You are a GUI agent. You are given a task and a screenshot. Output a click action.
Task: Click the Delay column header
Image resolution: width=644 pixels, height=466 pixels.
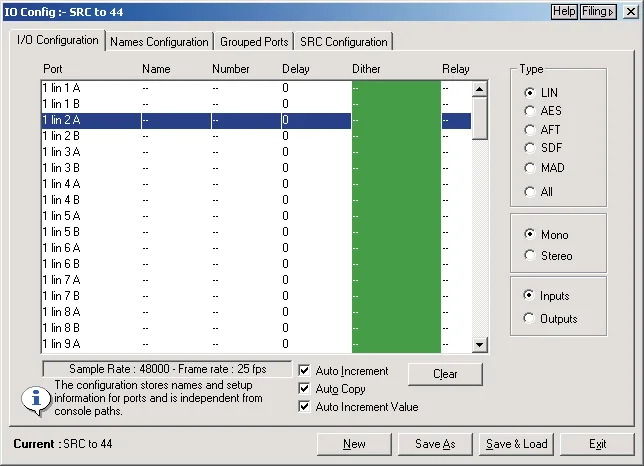coord(296,69)
